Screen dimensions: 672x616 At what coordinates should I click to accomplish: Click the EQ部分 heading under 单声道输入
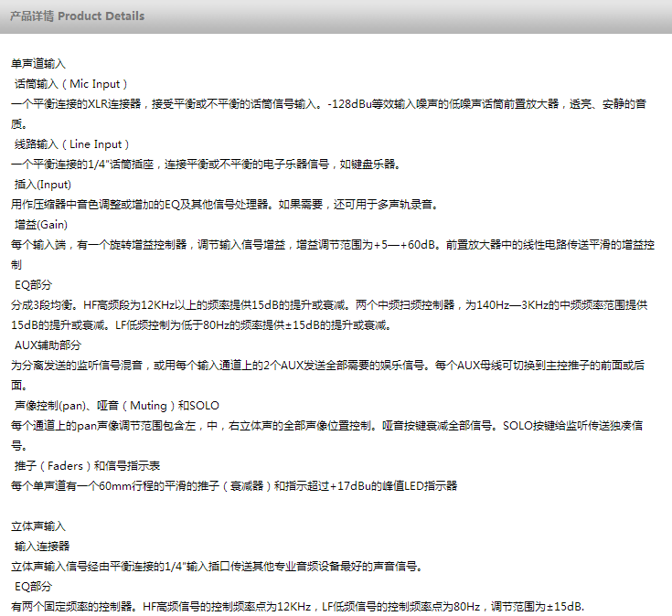[x=34, y=285]
